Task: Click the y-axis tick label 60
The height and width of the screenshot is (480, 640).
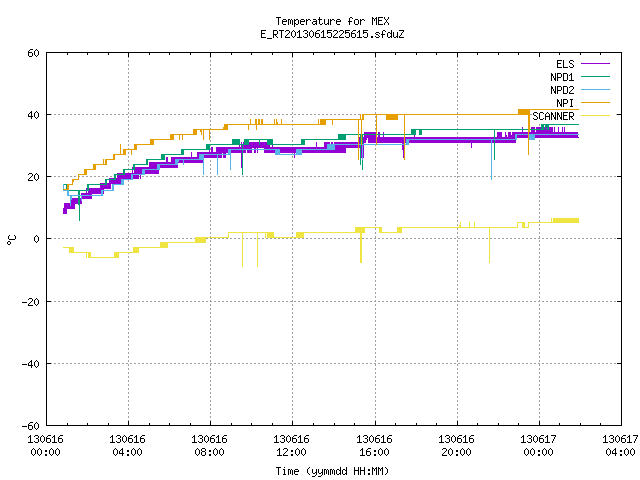Action: [33, 53]
